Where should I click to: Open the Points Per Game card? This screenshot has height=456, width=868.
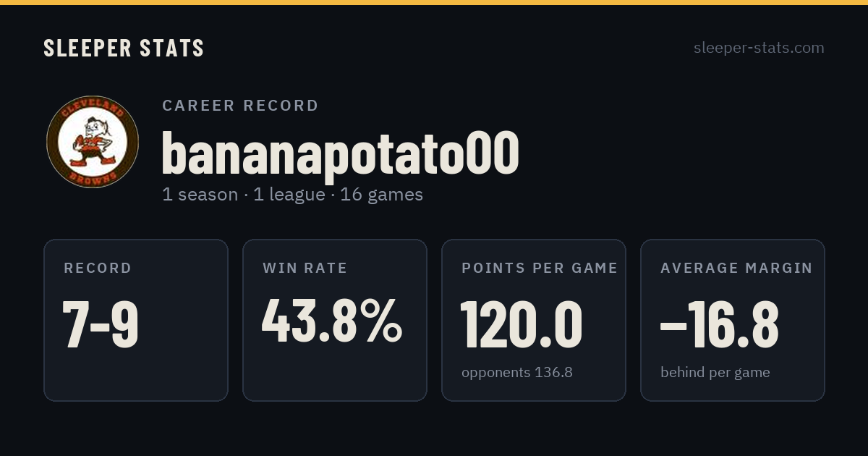(534, 320)
